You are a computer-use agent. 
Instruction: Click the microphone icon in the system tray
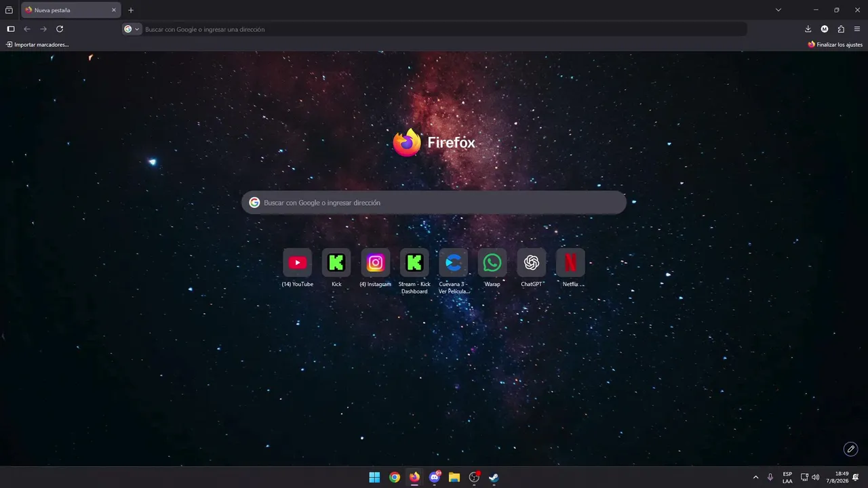(x=770, y=477)
